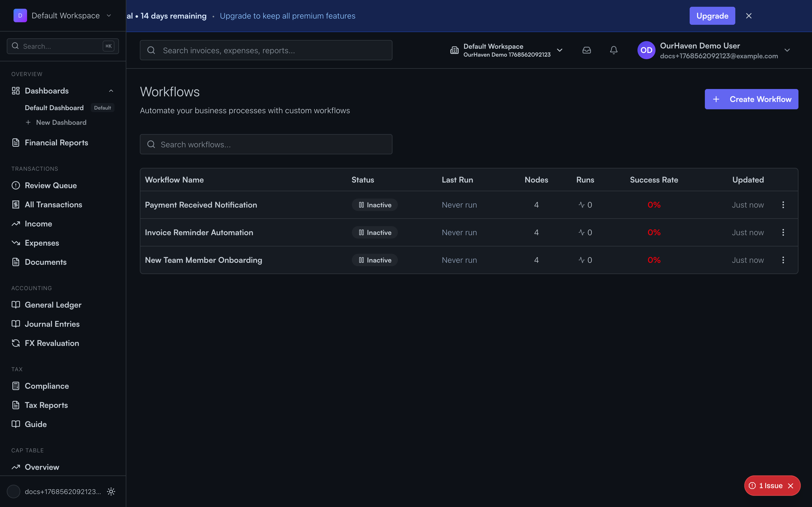Open the inbox tray icon
This screenshot has height=507, width=812.
586,50
